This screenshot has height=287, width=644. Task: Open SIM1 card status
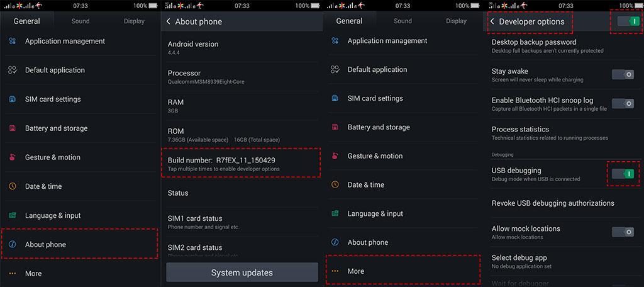[241, 222]
